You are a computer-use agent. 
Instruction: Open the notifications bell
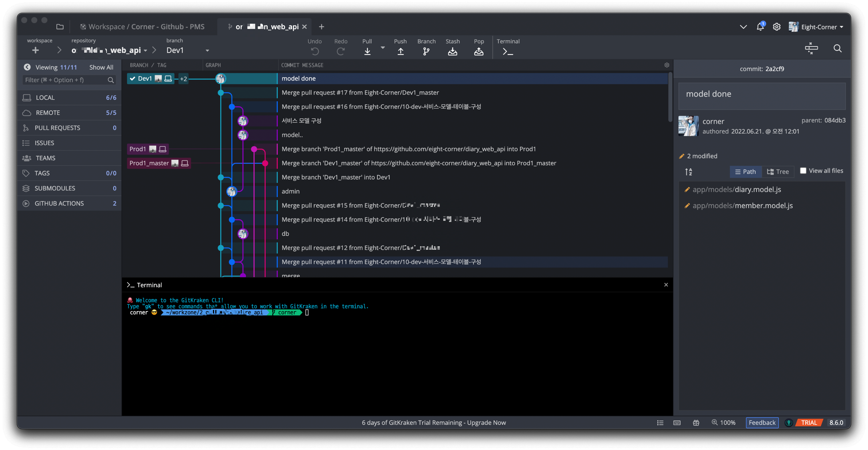(760, 27)
